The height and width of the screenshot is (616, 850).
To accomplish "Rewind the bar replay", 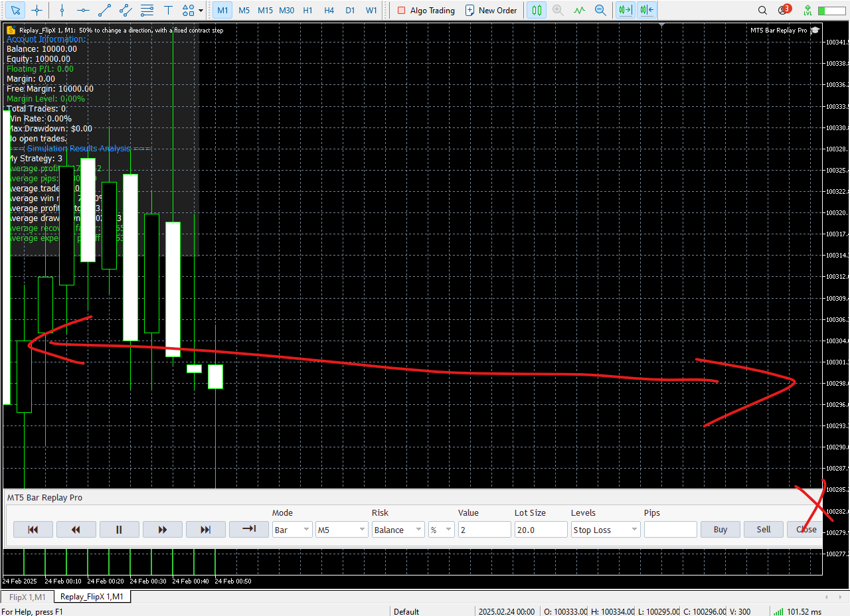I will coord(76,529).
